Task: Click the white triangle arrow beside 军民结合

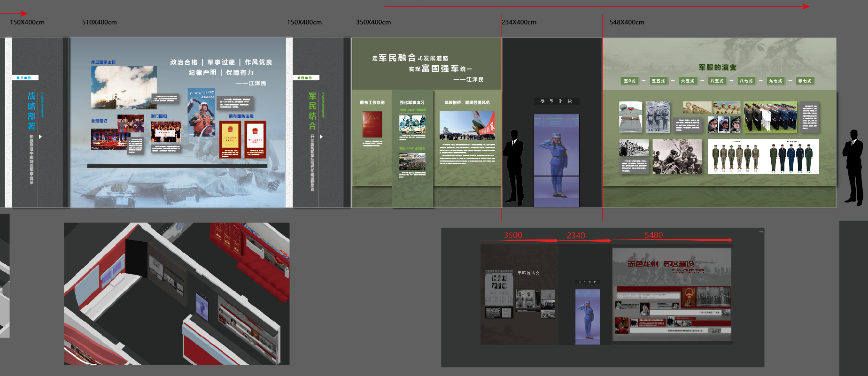Action: pos(321,137)
